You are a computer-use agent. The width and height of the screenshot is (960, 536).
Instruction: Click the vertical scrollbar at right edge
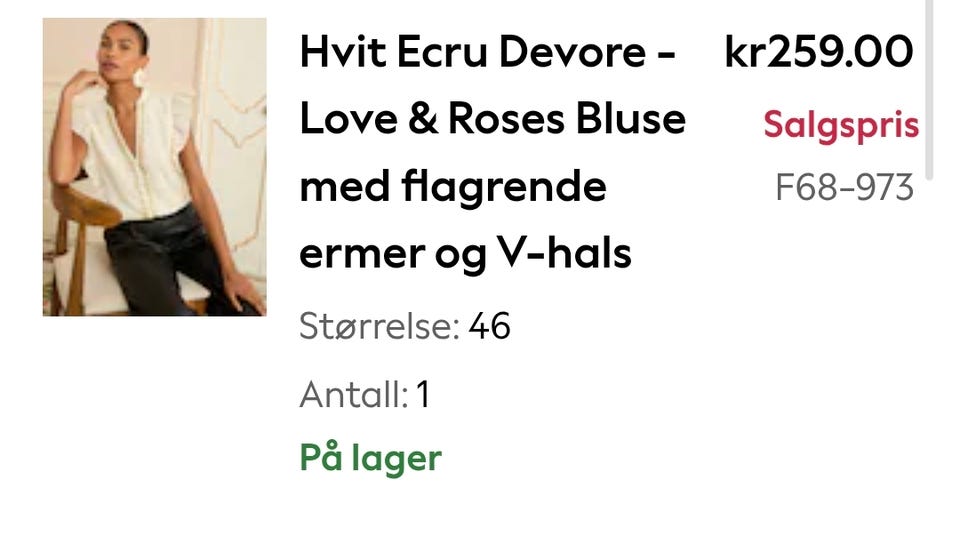929,89
